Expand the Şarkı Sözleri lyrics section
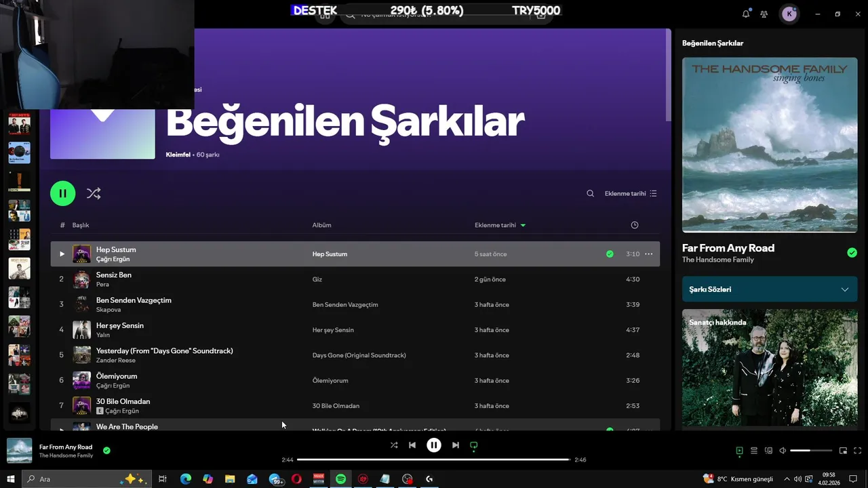Image resolution: width=868 pixels, height=488 pixels. click(x=770, y=289)
